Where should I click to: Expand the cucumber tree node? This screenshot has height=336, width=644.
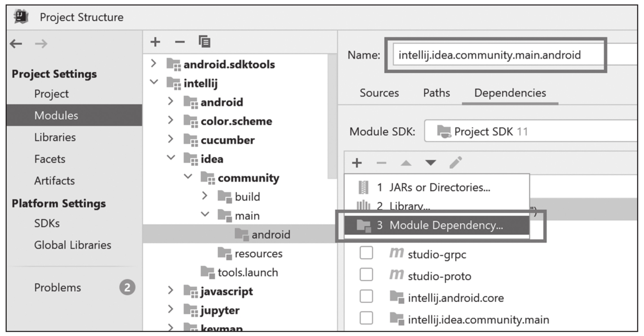point(170,139)
